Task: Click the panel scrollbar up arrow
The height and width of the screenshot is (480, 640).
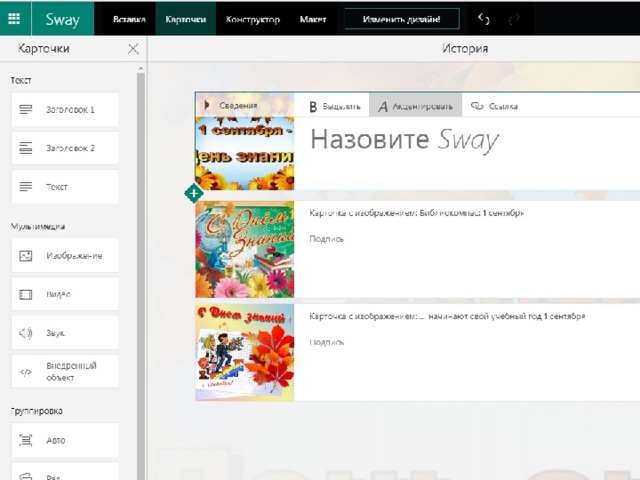Action: point(141,68)
